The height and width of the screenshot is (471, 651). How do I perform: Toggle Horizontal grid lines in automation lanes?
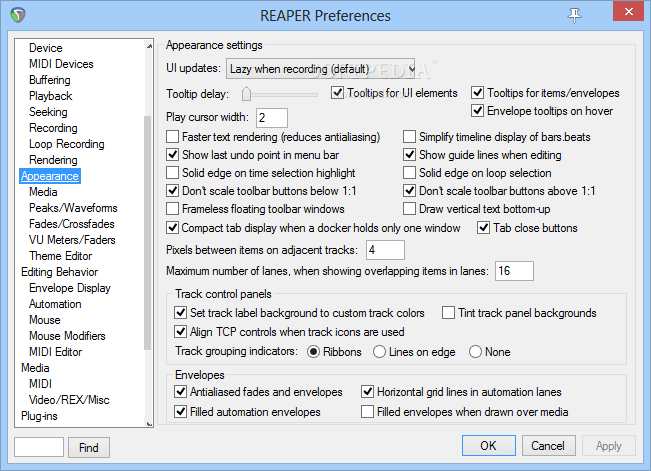pos(367,391)
